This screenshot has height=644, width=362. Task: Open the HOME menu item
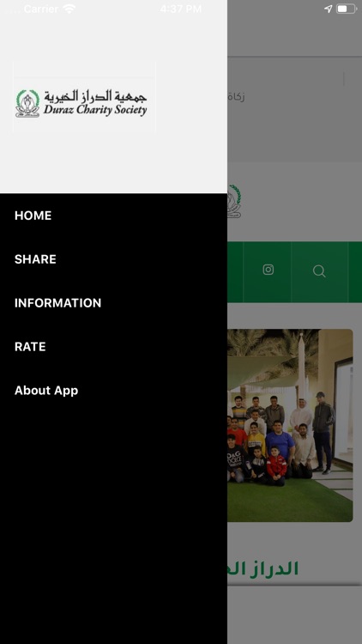33,216
